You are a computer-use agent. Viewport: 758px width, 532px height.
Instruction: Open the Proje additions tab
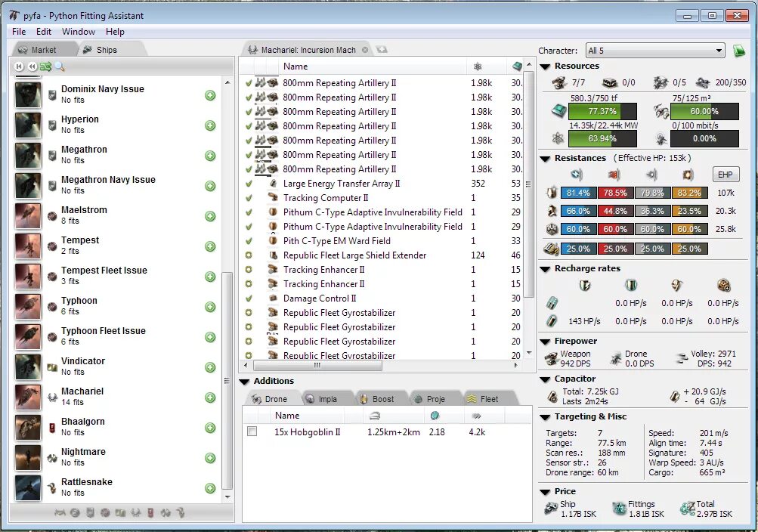[435, 399]
